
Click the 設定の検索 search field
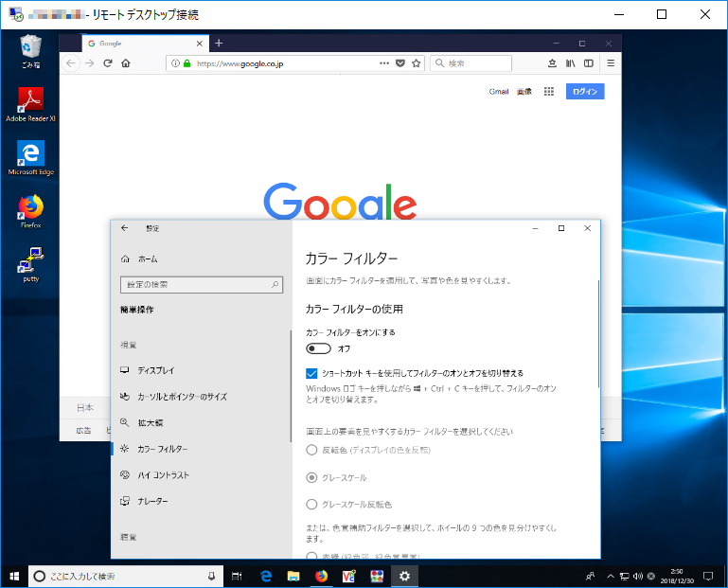click(202, 284)
